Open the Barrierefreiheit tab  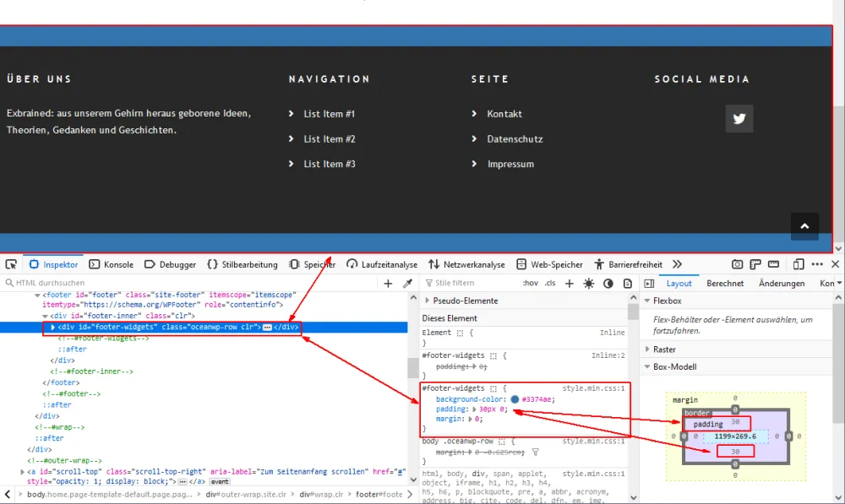coord(629,264)
